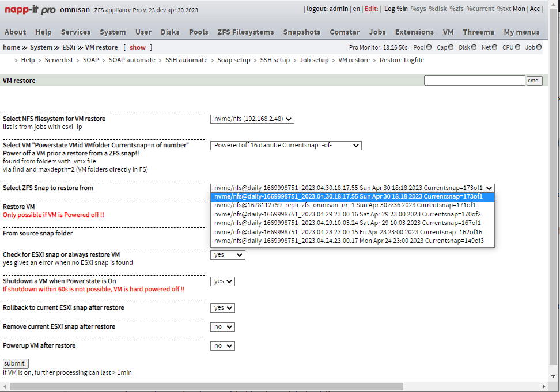560x392 pixels.
Task: Open the Threema menu
Action: point(479,32)
